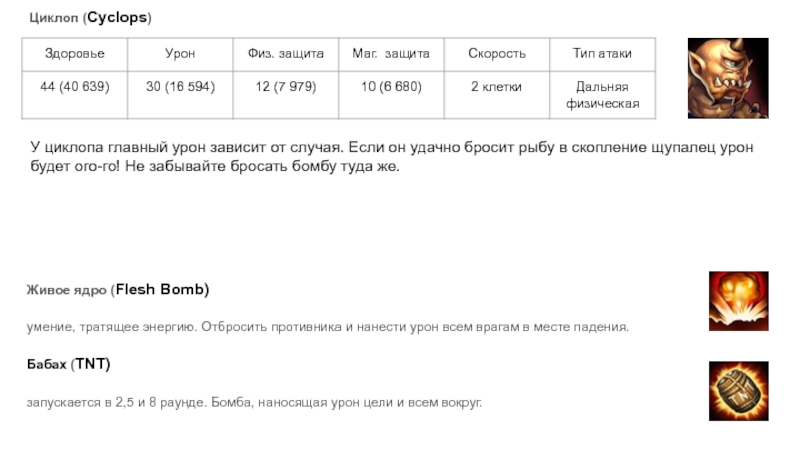Click the Циклоп (Cyclops) heading
Screen dimensions: 800x450
pyautogui.click(x=89, y=18)
